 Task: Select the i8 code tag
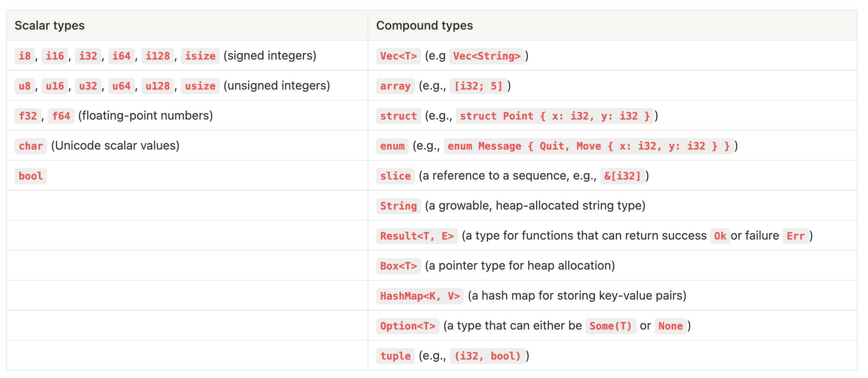tap(25, 56)
